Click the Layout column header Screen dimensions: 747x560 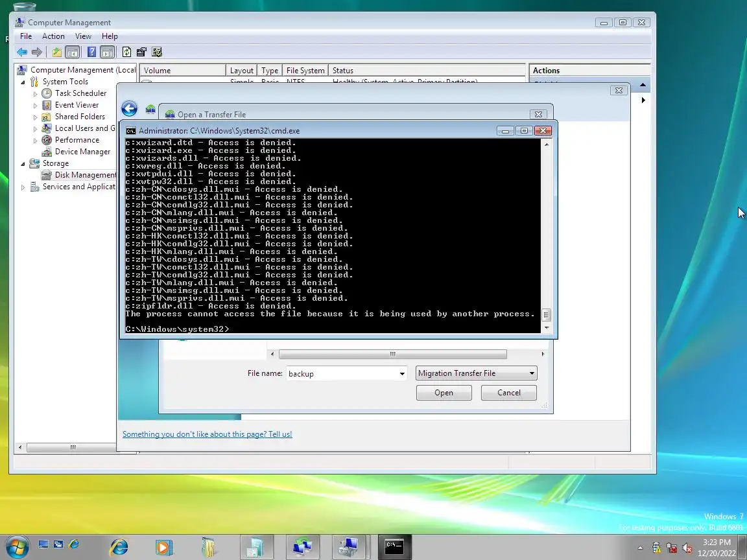[x=241, y=71]
